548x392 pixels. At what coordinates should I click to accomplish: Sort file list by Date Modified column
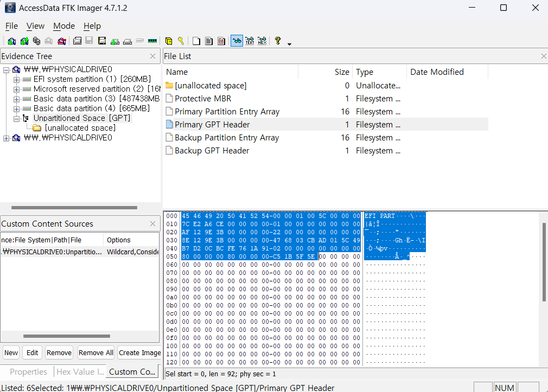pyautogui.click(x=447, y=72)
